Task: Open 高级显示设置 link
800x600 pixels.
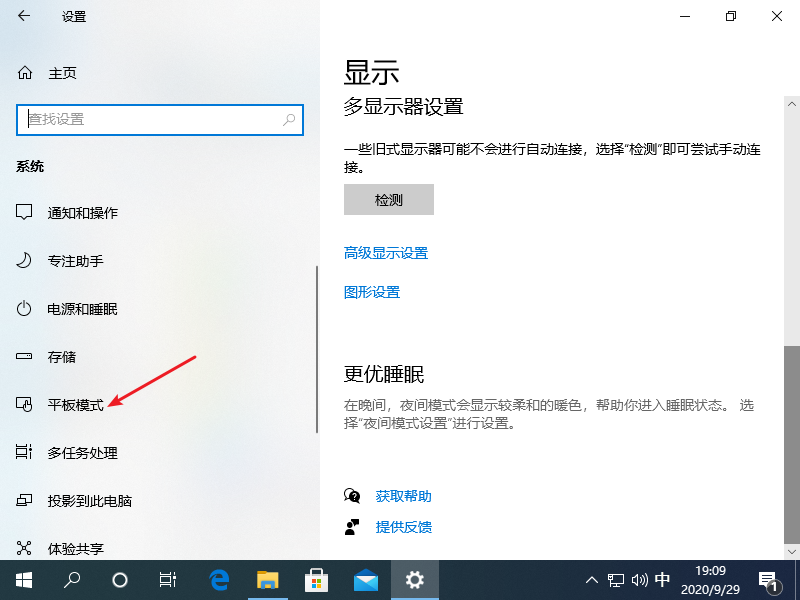Action: click(386, 253)
